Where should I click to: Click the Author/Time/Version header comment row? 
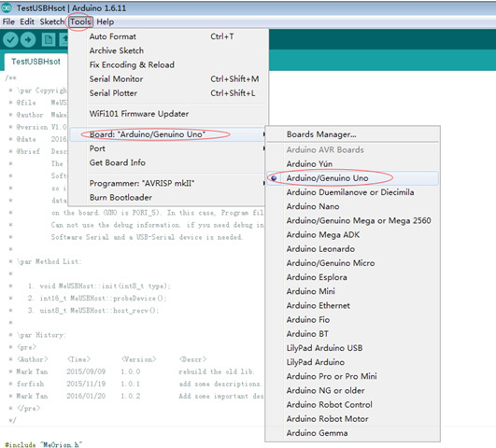click(x=107, y=359)
